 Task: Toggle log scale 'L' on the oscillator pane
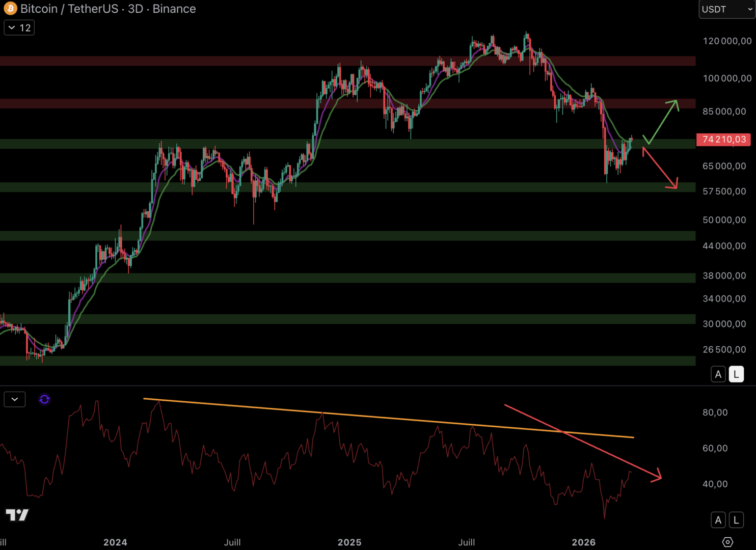(x=736, y=520)
